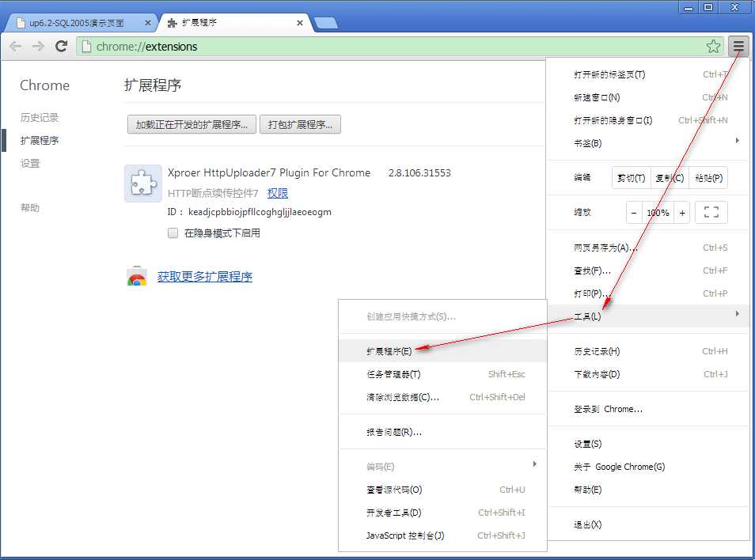Screen dimensions: 755x560
Task: Click the fullscreen icon in zoom row
Action: coord(711,212)
